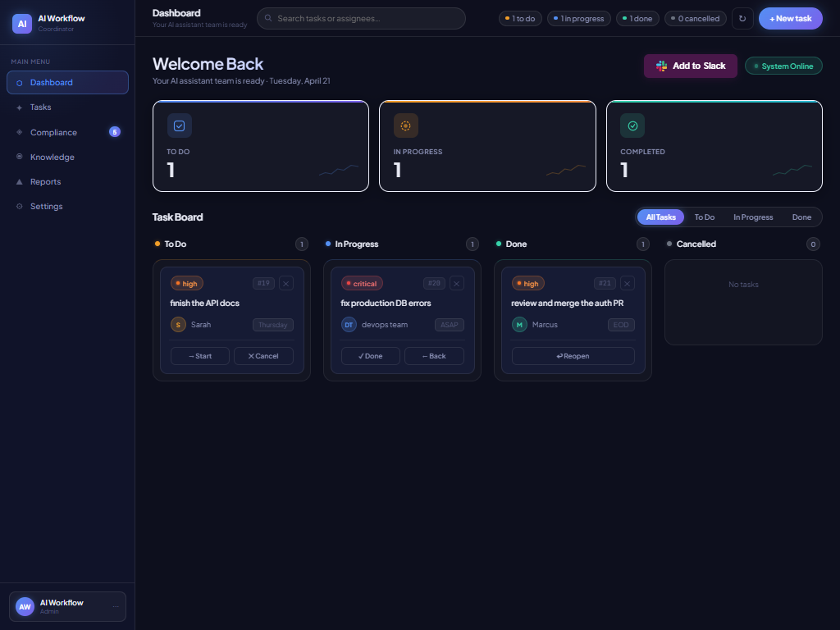Toggle the "0 cancelled" filter pill
This screenshot has height=630, width=840.
[x=695, y=17]
